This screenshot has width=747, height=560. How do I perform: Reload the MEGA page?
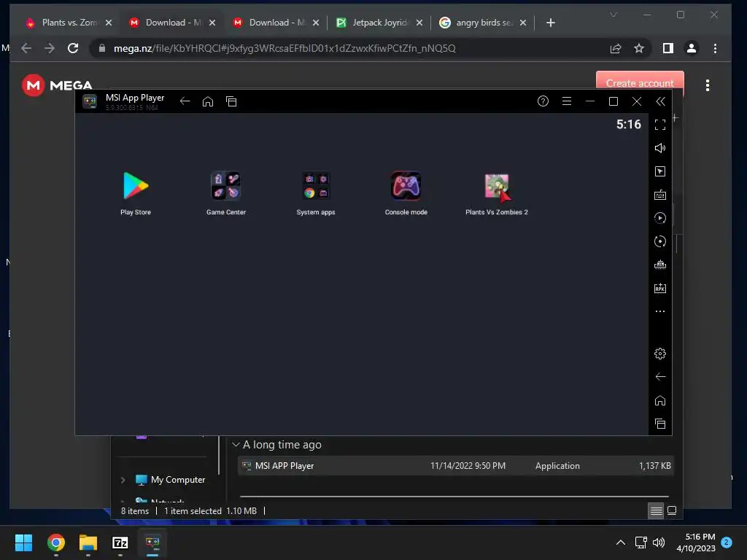point(73,48)
